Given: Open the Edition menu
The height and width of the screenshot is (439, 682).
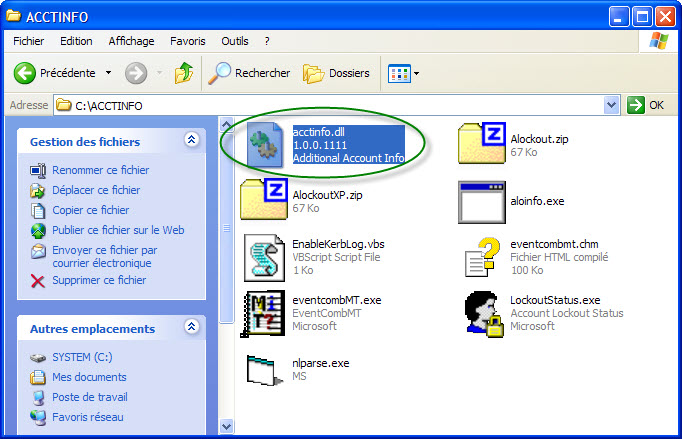Looking at the screenshot, I should pyautogui.click(x=76, y=41).
